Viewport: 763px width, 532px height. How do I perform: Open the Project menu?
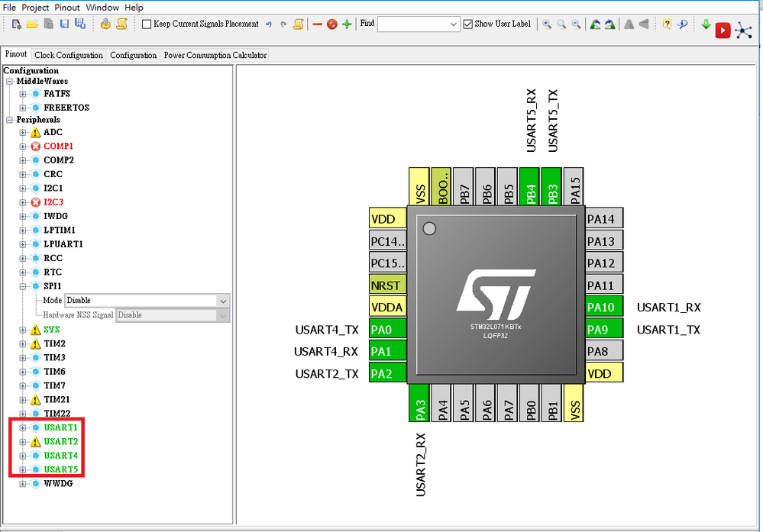point(35,8)
